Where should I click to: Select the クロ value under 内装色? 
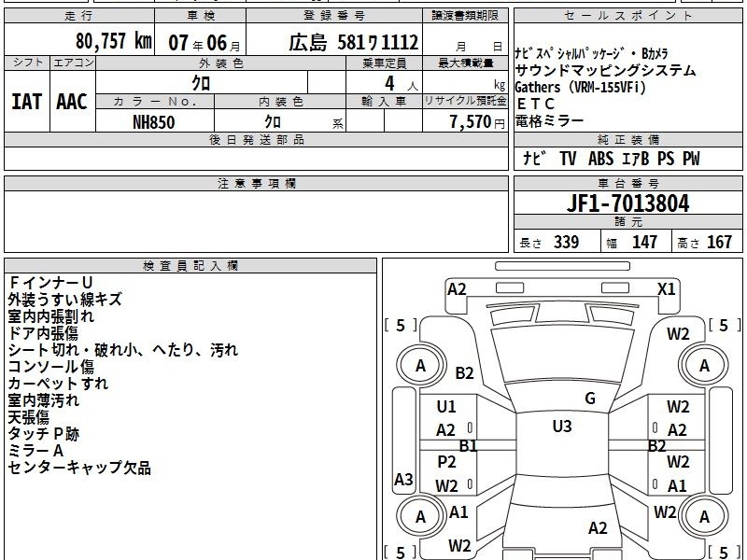click(x=273, y=122)
